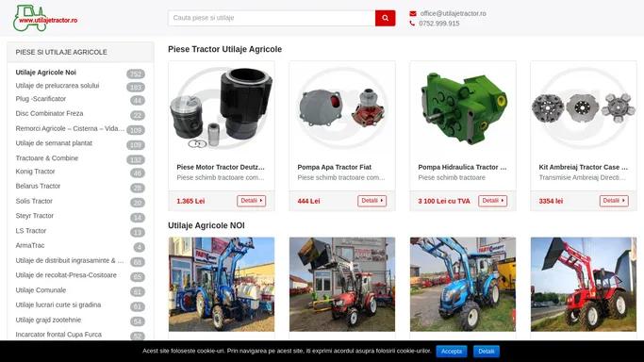Open Utilaje Comunale category
The height and width of the screenshot is (362, 644).
click(41, 289)
